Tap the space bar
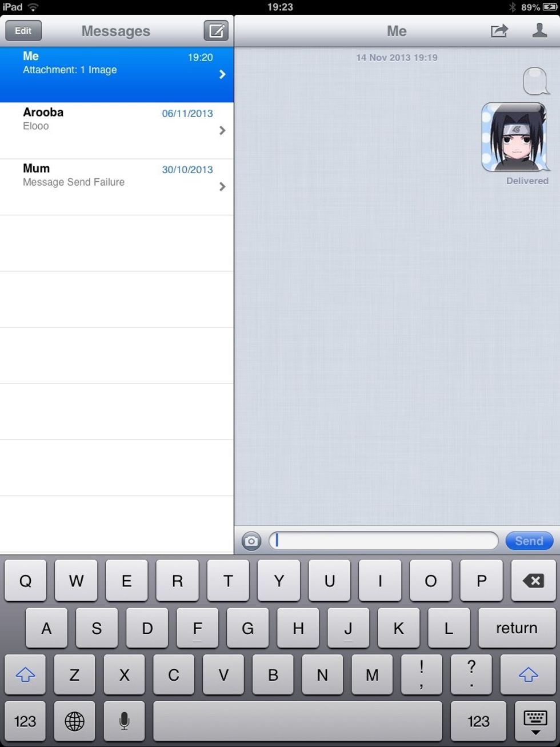560x747 pixels. click(x=298, y=721)
